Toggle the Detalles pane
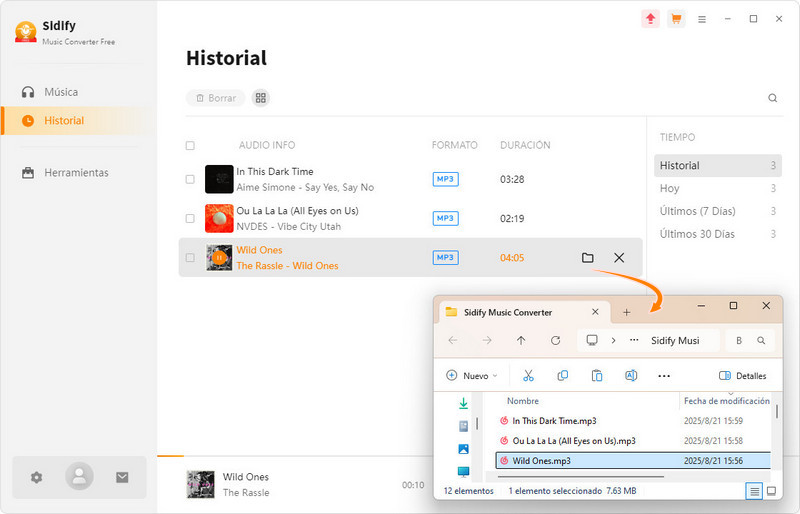Viewport: 800px width, 514px height. pyautogui.click(x=742, y=376)
